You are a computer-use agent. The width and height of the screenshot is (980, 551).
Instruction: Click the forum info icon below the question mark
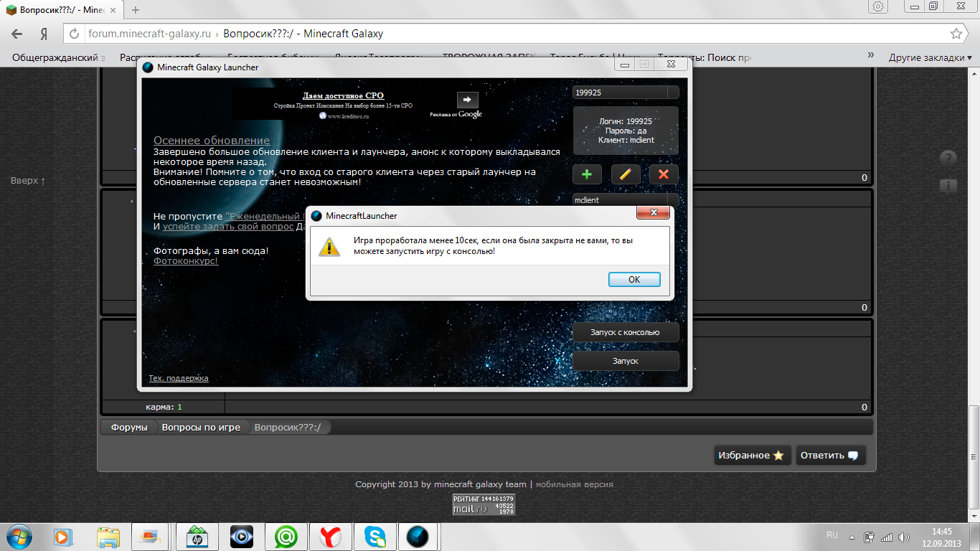(948, 187)
